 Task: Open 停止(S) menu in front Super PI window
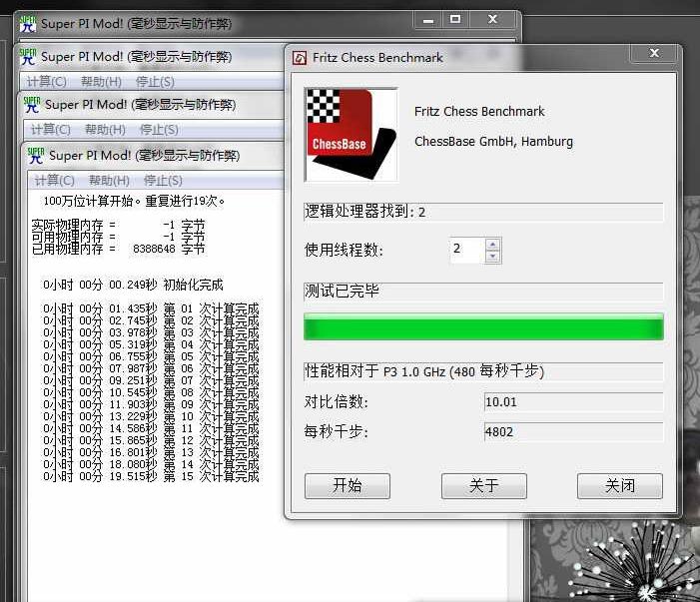(163, 181)
